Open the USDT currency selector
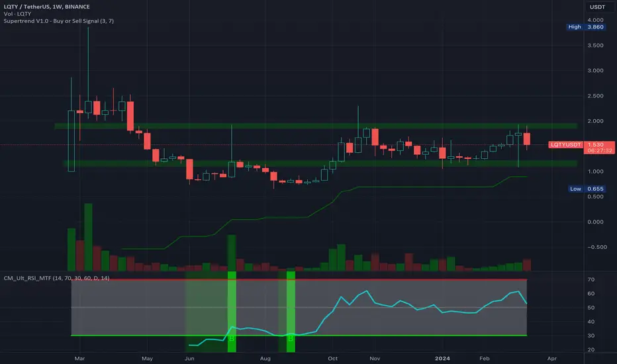 597,7
